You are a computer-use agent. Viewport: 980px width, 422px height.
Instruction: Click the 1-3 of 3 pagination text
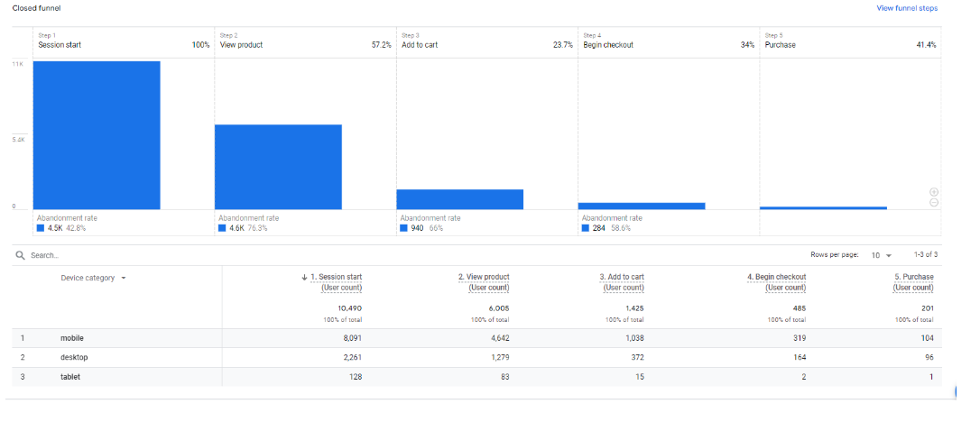[926, 255]
